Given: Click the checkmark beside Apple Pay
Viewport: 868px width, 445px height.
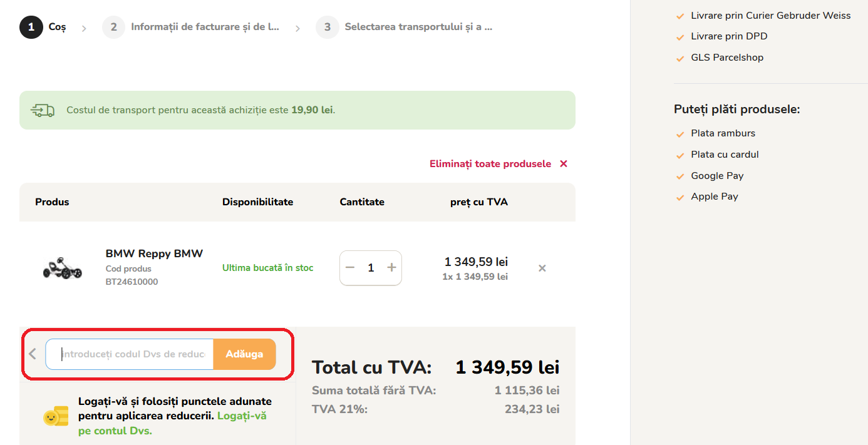Looking at the screenshot, I should pos(680,197).
